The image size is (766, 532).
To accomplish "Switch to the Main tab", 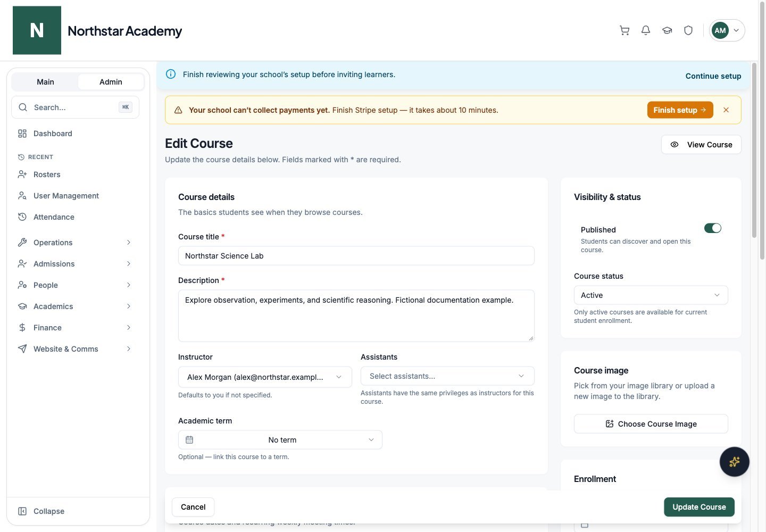I will (45, 82).
